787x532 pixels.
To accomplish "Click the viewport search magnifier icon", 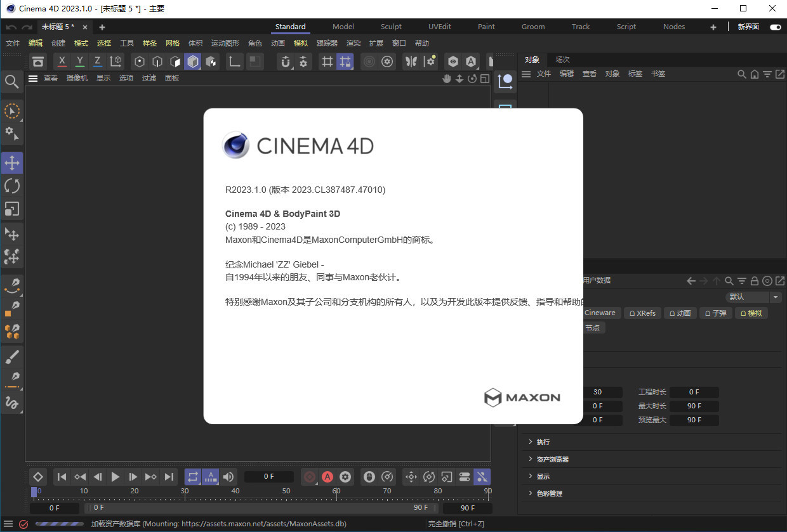I will (11, 81).
